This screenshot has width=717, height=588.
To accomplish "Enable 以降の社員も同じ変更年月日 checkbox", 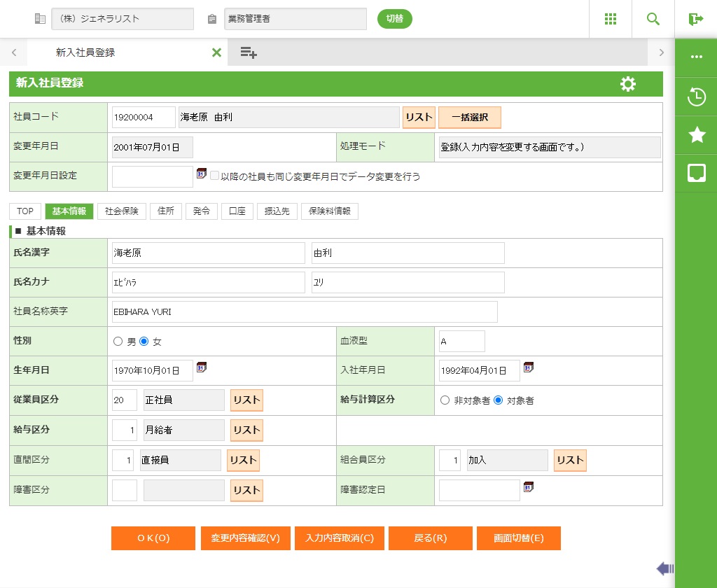I will (x=215, y=176).
